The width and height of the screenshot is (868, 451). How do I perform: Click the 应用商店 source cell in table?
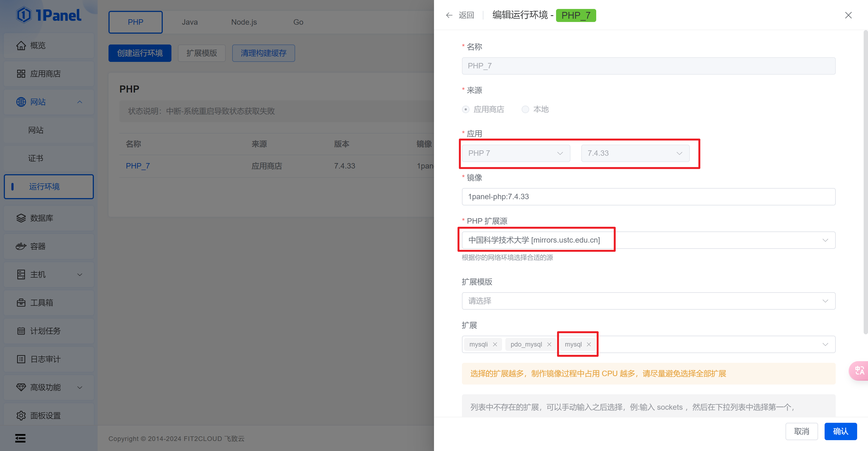pos(267,166)
